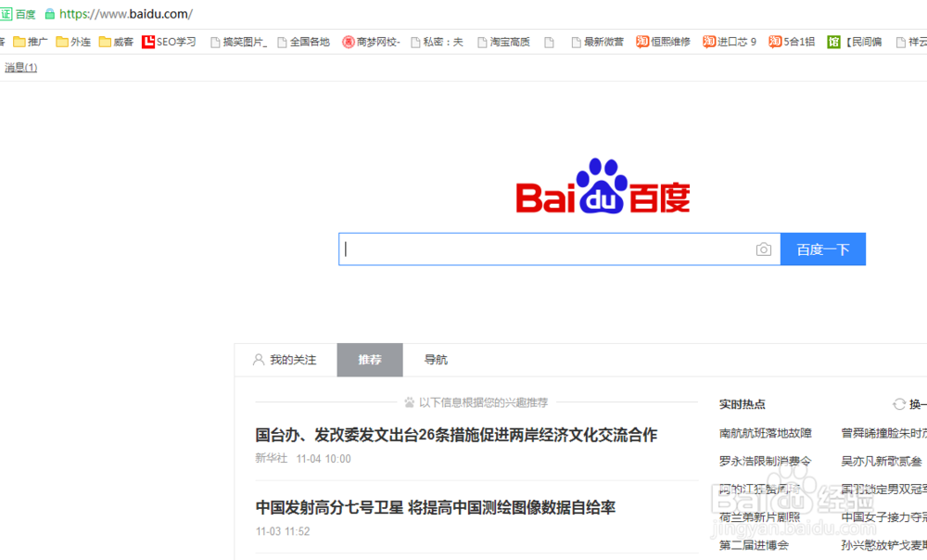927x560 pixels.
Task: Open the SEO学习 bookmark
Action: (169, 42)
